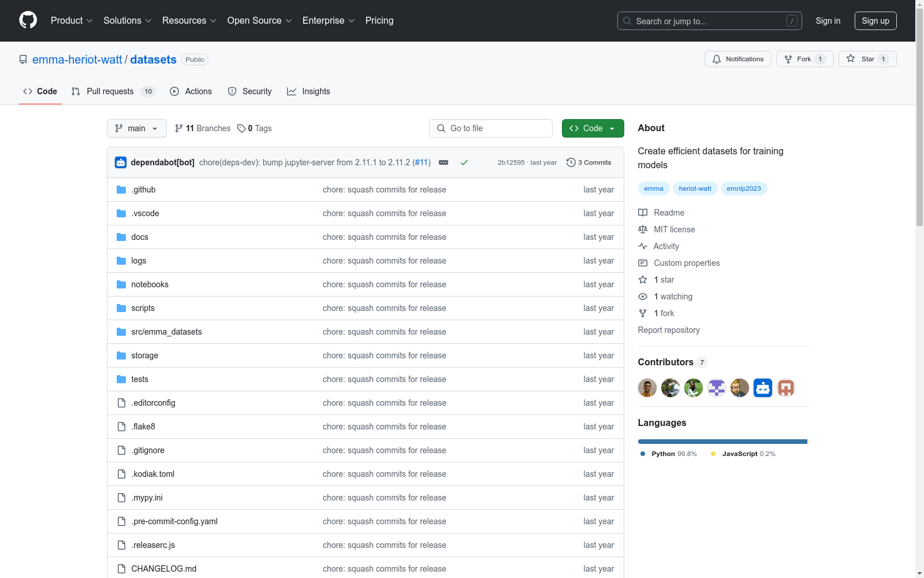View the 1 watching link
The width and height of the screenshot is (924, 578).
(x=665, y=297)
